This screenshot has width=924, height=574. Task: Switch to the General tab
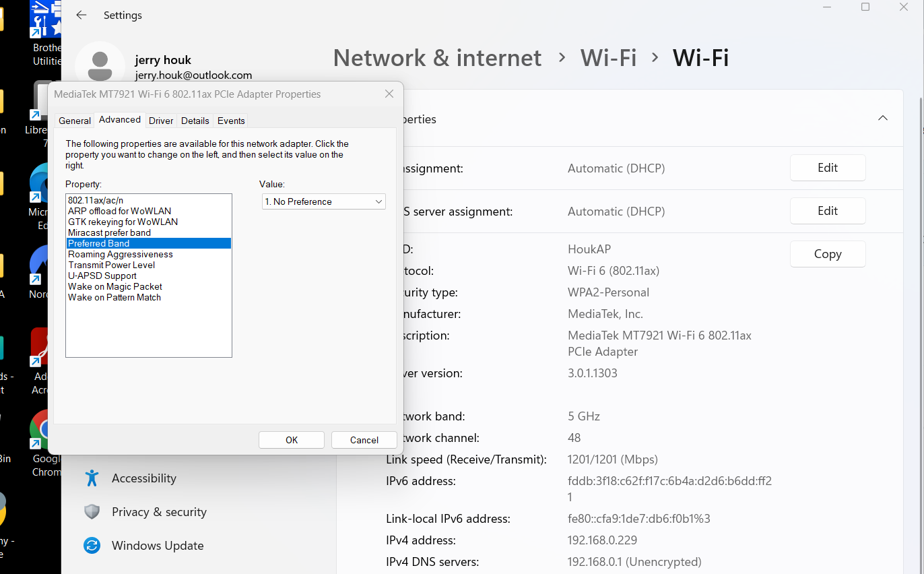[x=75, y=121]
